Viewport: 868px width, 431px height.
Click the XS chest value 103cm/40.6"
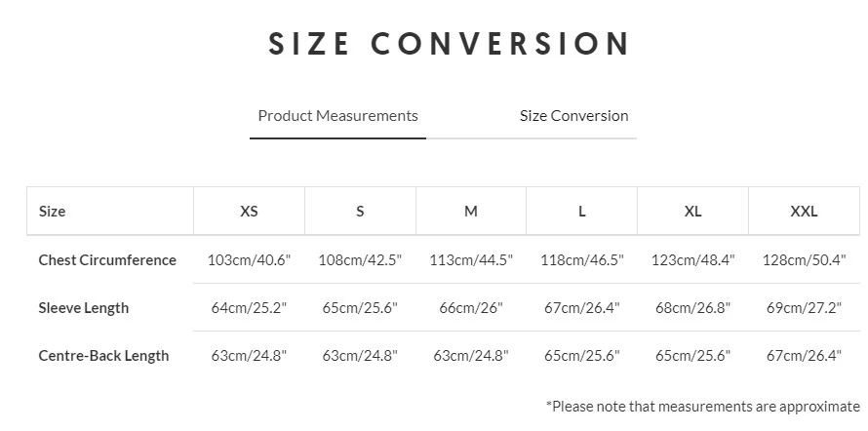point(249,260)
